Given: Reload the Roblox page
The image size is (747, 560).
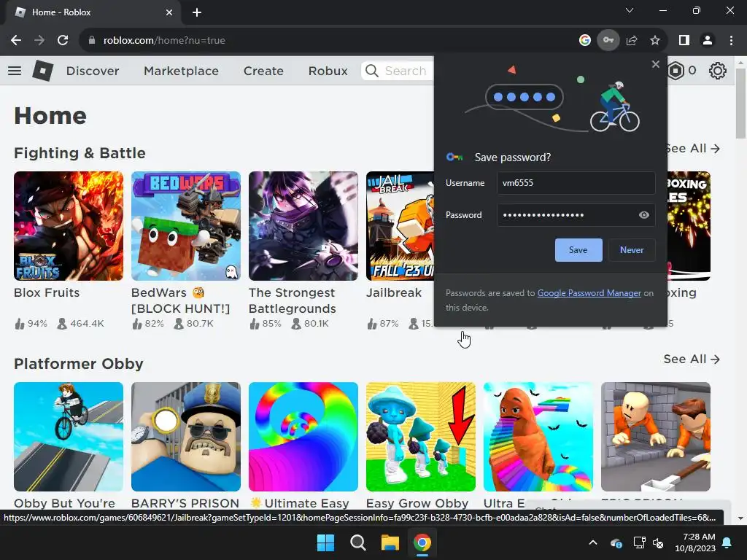Looking at the screenshot, I should click(63, 41).
